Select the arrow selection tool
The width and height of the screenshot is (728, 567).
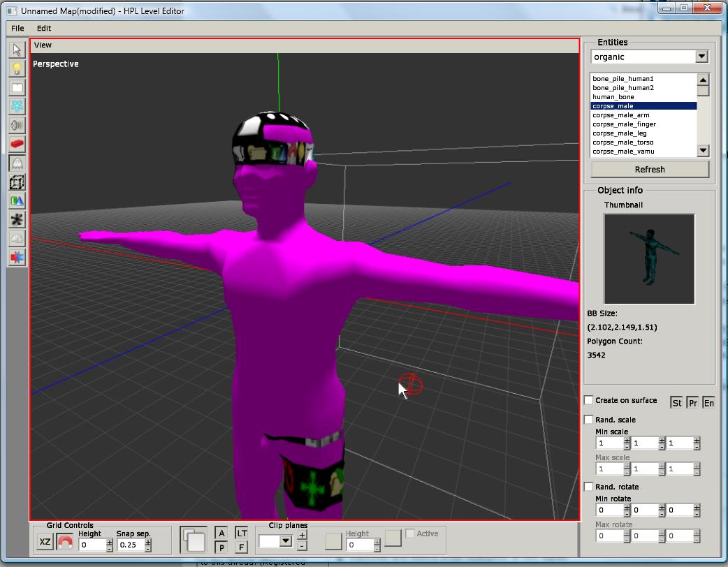(17, 50)
